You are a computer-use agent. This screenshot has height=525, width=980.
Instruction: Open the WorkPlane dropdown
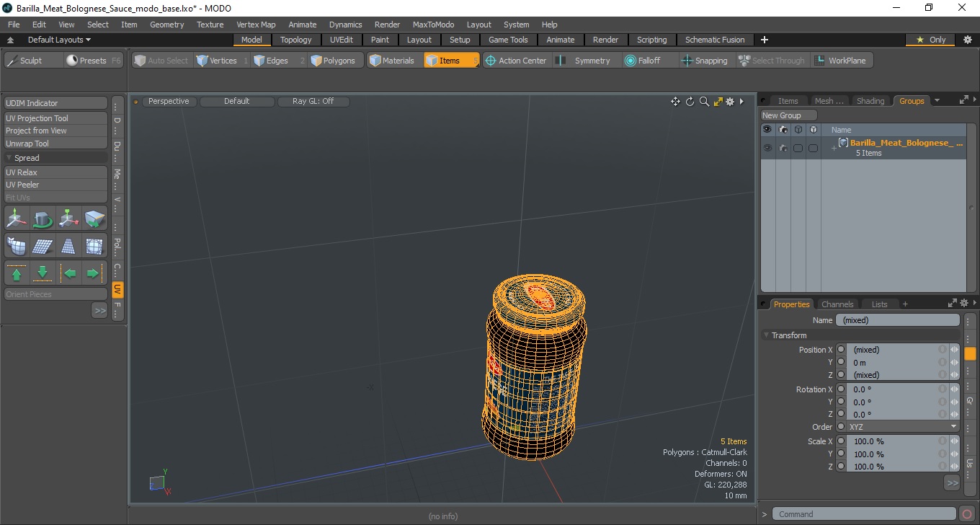coord(842,61)
